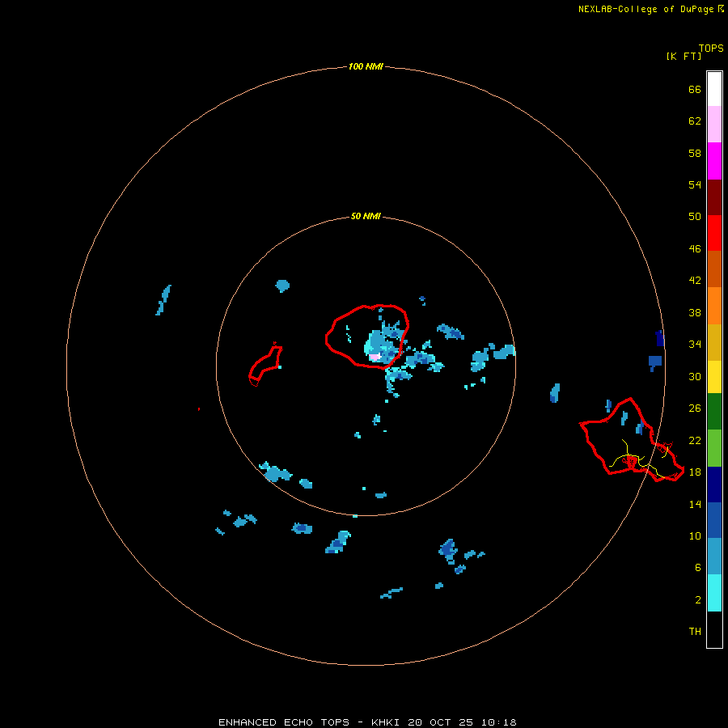728x728 pixels.
Task: Click the legend value 38
Action: 695,312
